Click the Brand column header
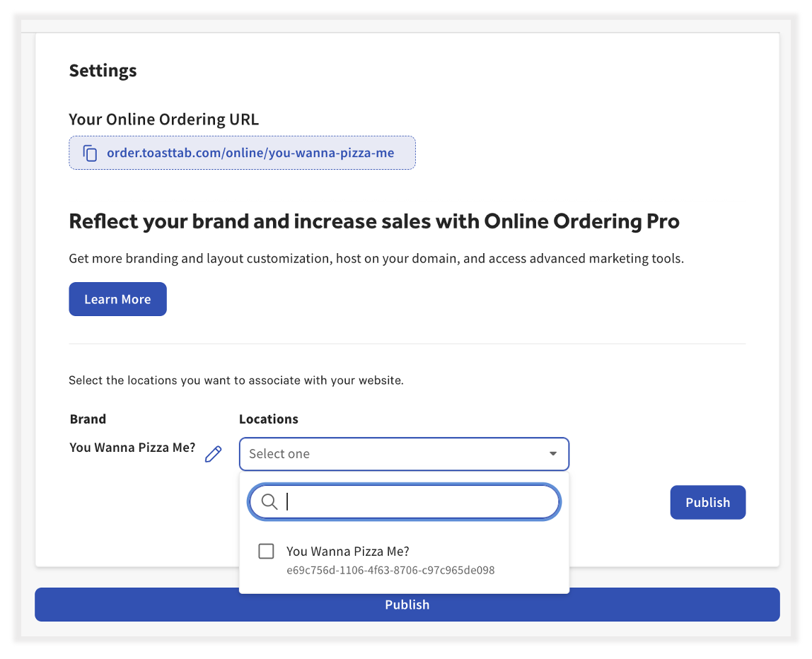This screenshot has height=659, width=812. click(88, 419)
